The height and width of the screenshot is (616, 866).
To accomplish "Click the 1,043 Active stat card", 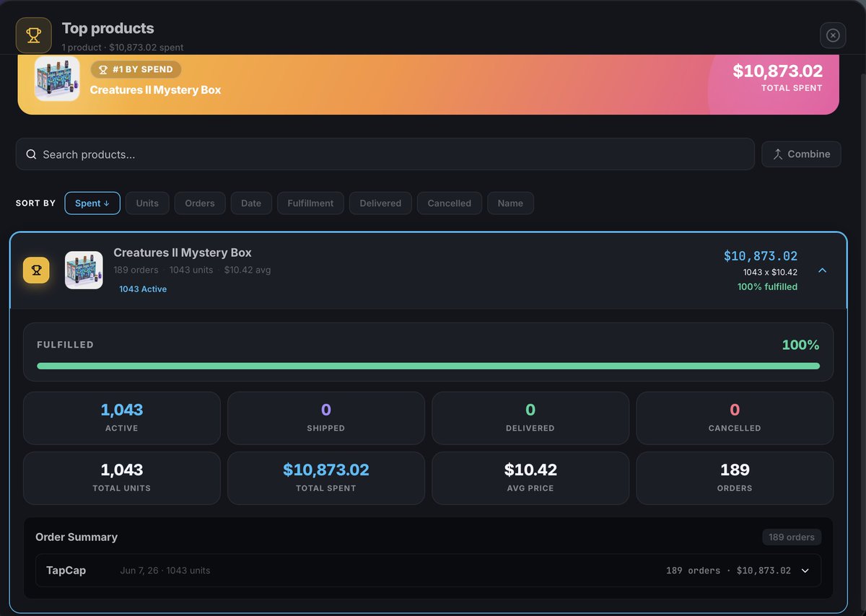I will (x=122, y=418).
